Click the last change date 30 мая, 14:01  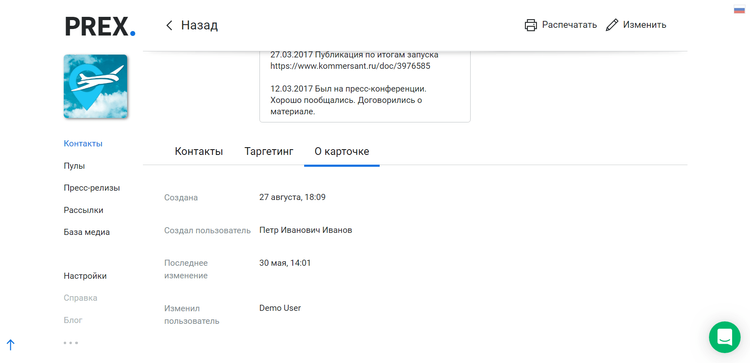[x=285, y=263]
